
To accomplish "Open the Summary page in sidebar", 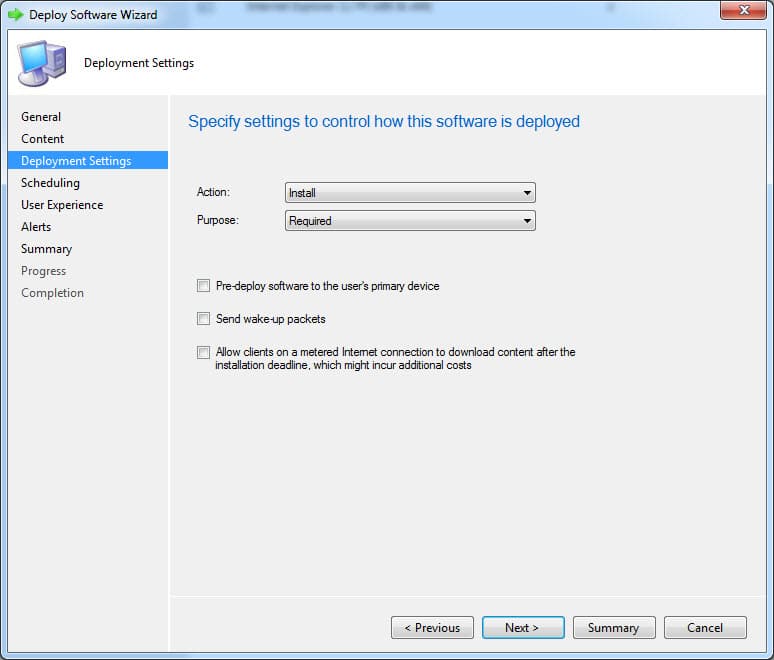I will pos(46,249).
